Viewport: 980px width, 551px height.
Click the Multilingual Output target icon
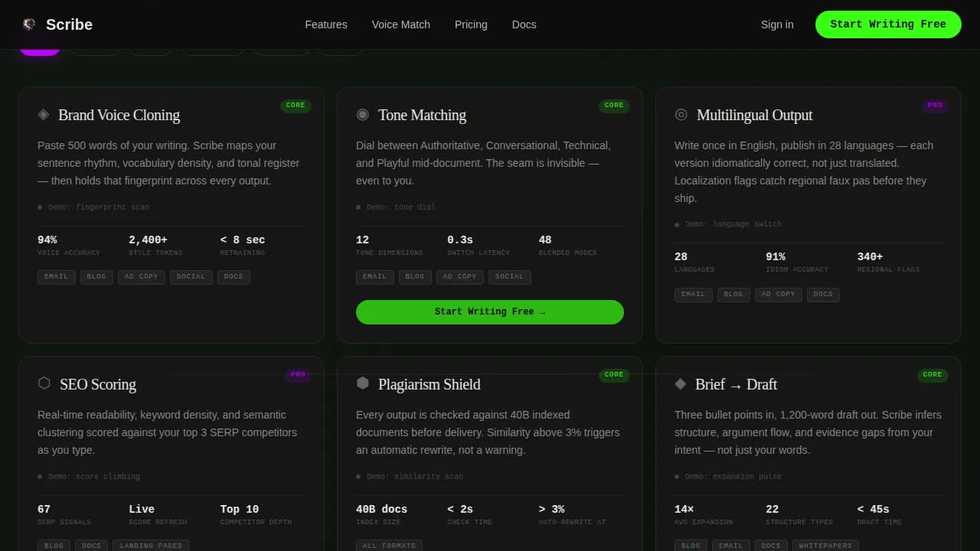681,115
